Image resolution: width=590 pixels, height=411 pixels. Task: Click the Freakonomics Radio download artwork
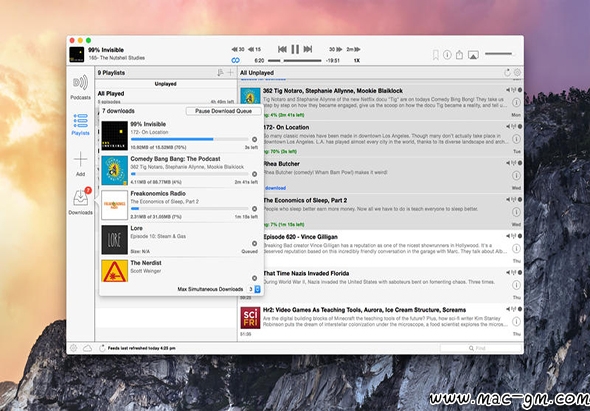click(115, 205)
